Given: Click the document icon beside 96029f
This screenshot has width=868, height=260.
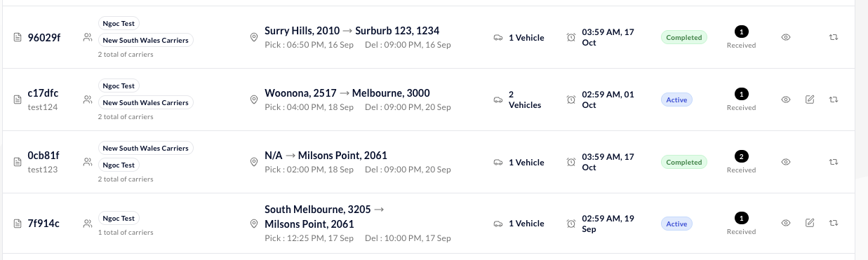Looking at the screenshot, I should click(18, 38).
